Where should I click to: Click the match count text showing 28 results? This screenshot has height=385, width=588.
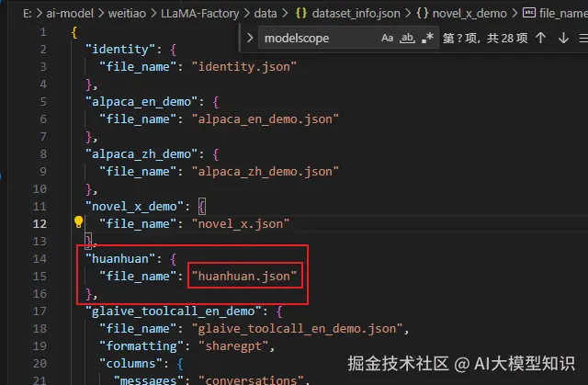485,38
